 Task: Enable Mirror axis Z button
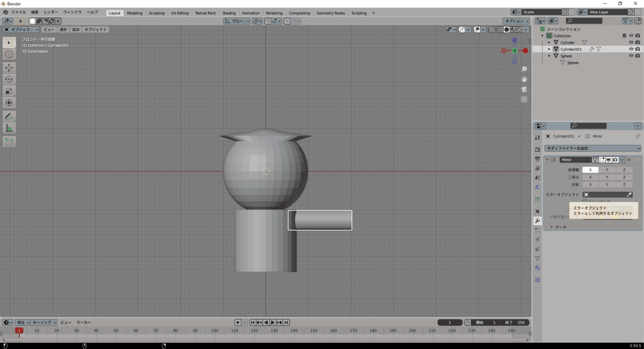click(x=624, y=170)
